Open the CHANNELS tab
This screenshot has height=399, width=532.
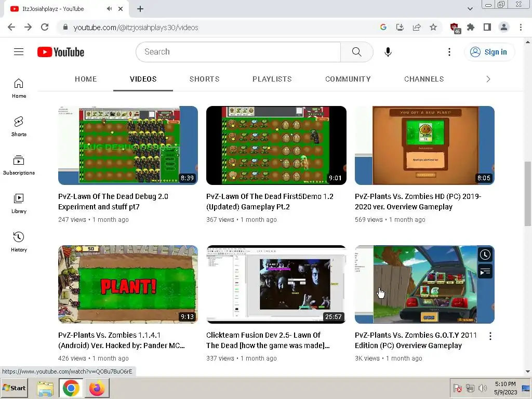coord(424,79)
